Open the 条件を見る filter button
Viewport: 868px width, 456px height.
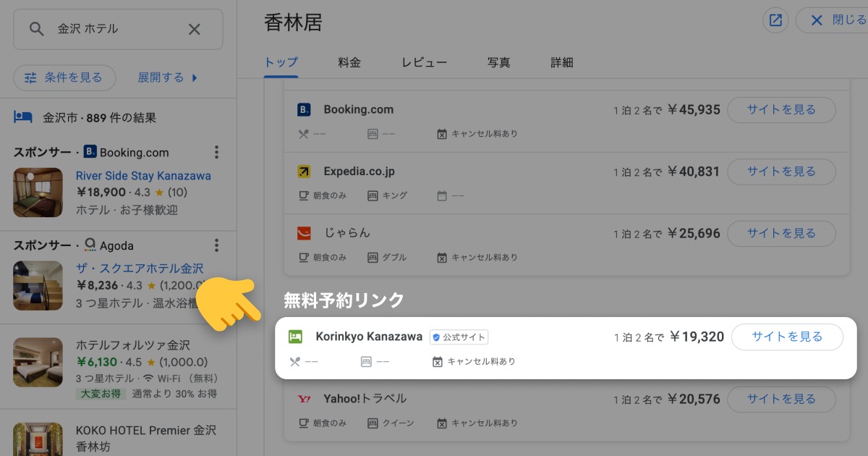coord(64,77)
